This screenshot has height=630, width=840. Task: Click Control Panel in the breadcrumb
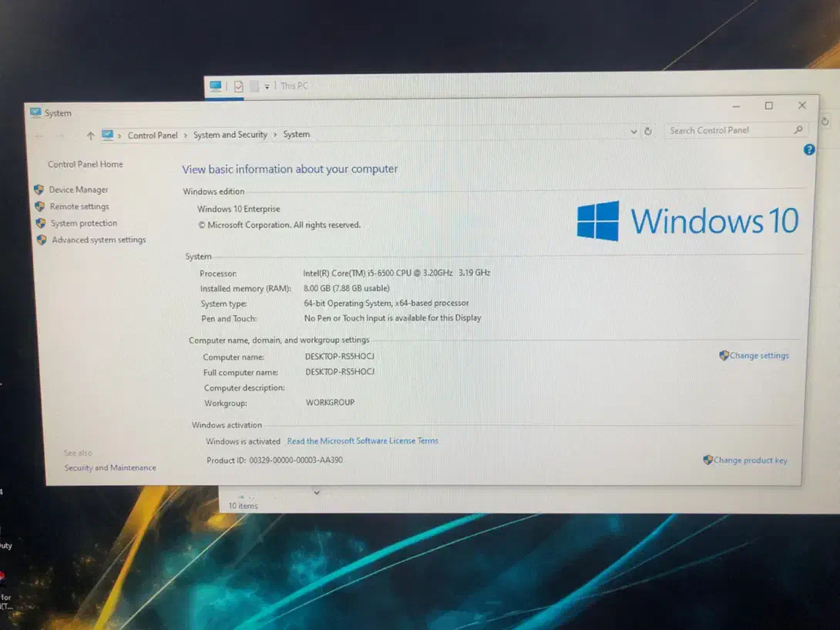pyautogui.click(x=152, y=136)
